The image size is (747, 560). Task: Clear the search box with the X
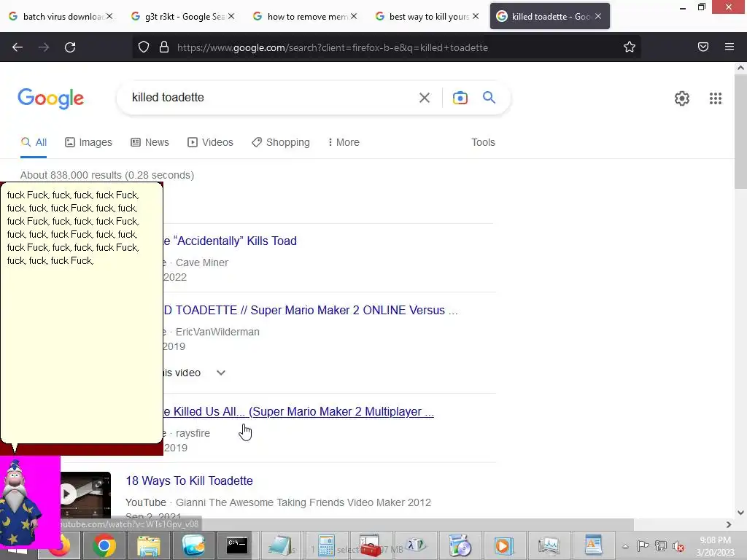coord(424,98)
